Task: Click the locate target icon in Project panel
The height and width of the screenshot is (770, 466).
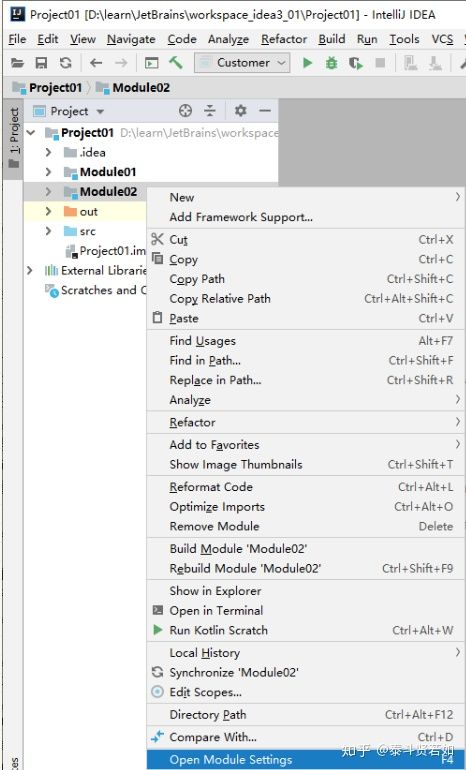Action: pos(185,111)
